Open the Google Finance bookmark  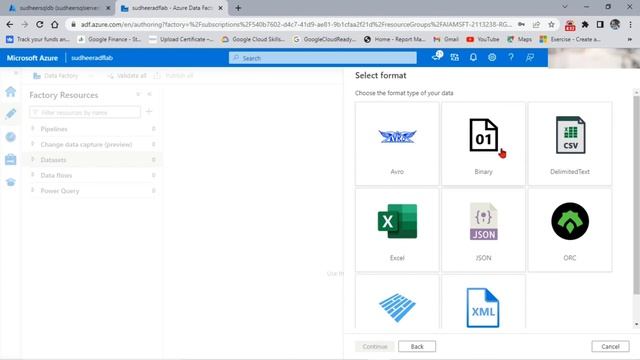(x=109, y=39)
